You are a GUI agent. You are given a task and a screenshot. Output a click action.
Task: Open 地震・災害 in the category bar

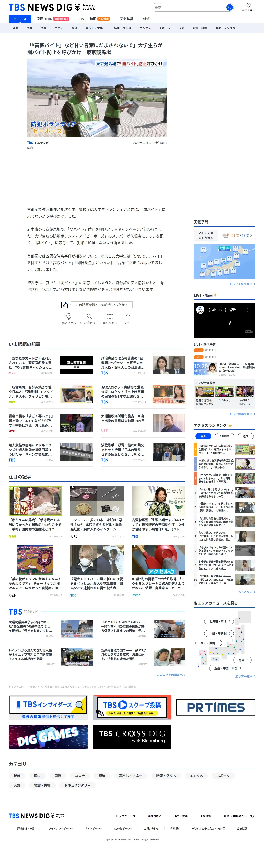tap(200, 28)
